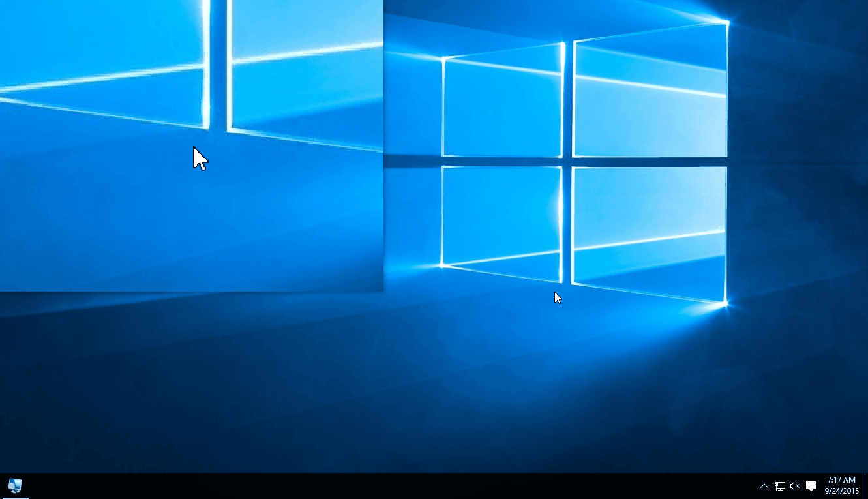The height and width of the screenshot is (499, 868).
Task: Click the small mouse pointer on the desktop
Action: 558,297
